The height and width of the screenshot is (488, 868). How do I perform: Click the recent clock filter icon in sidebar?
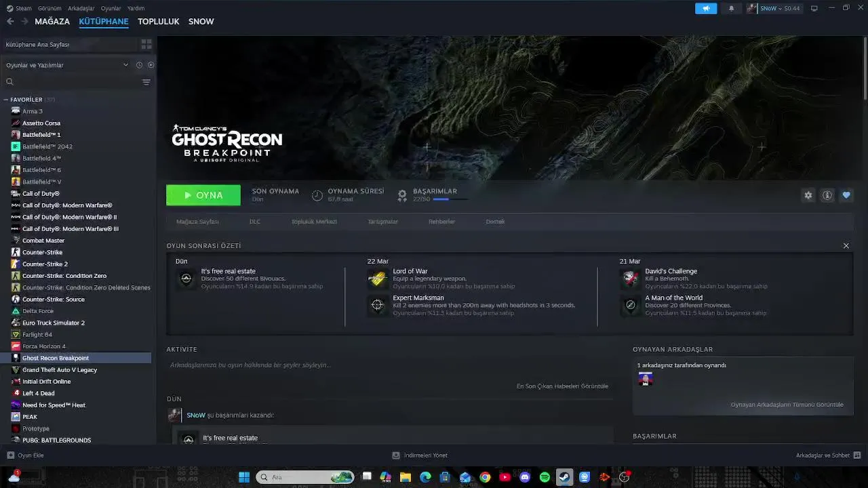pyautogui.click(x=139, y=65)
